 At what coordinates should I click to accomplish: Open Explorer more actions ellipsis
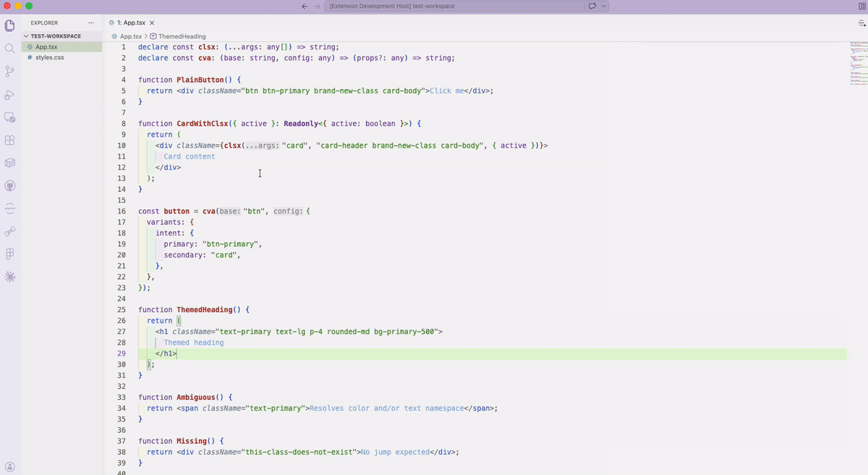[x=90, y=23]
